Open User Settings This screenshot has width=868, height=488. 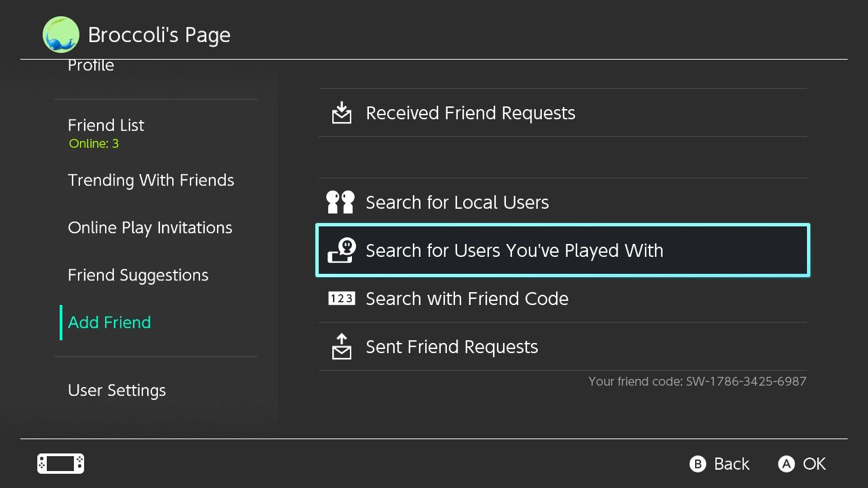coord(117,390)
